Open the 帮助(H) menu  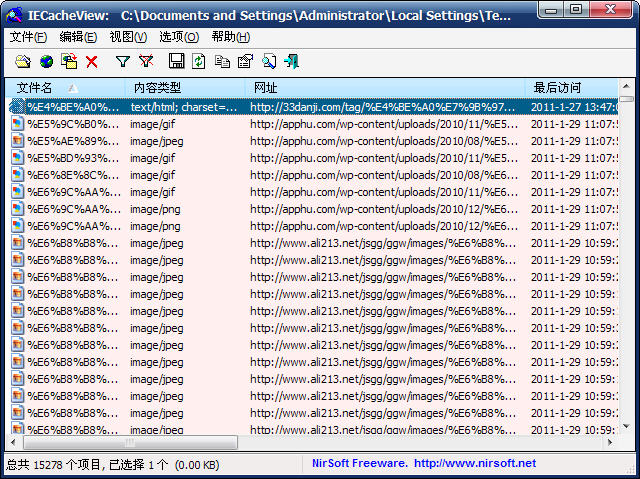[231, 37]
